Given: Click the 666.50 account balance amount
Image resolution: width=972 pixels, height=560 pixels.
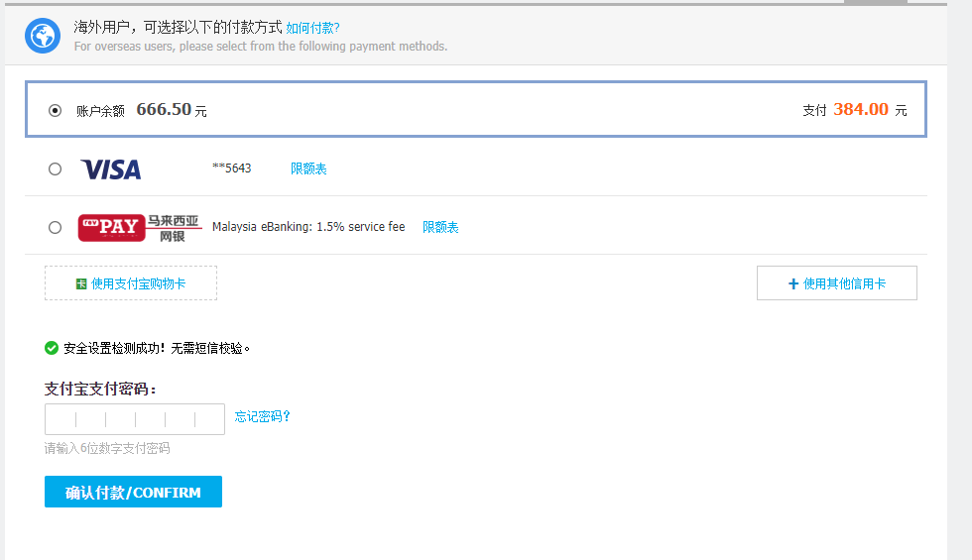Looking at the screenshot, I should pos(164,109).
